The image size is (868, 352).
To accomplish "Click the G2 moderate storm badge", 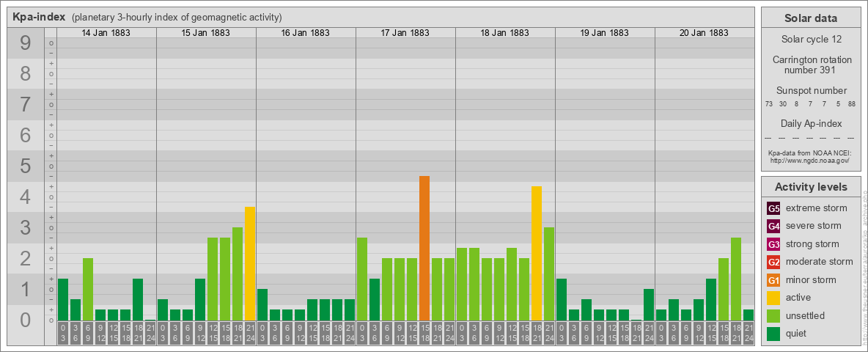I will coord(773,262).
